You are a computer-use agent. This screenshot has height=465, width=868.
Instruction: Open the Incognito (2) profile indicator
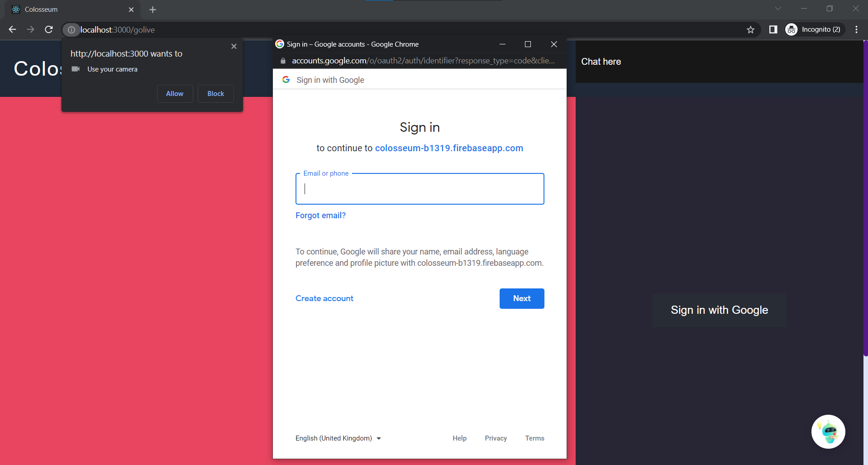click(x=815, y=29)
